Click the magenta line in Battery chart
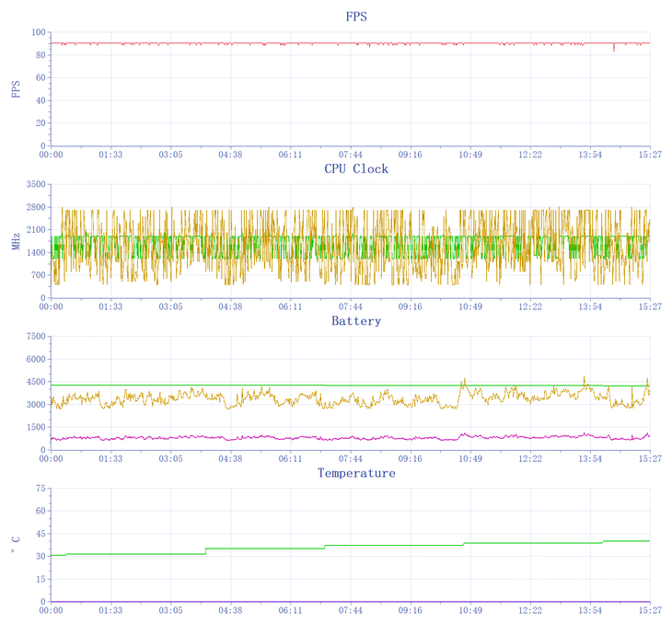672x624 pixels. [x=276, y=437]
